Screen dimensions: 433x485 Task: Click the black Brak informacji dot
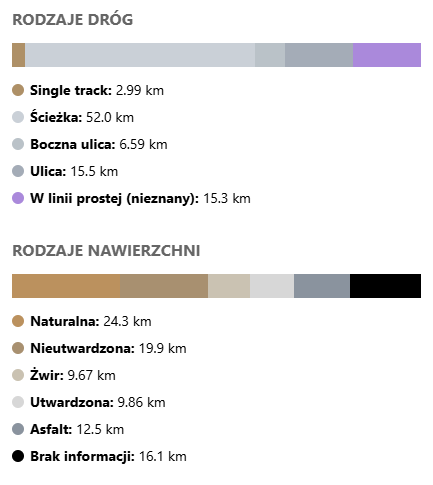pos(18,456)
